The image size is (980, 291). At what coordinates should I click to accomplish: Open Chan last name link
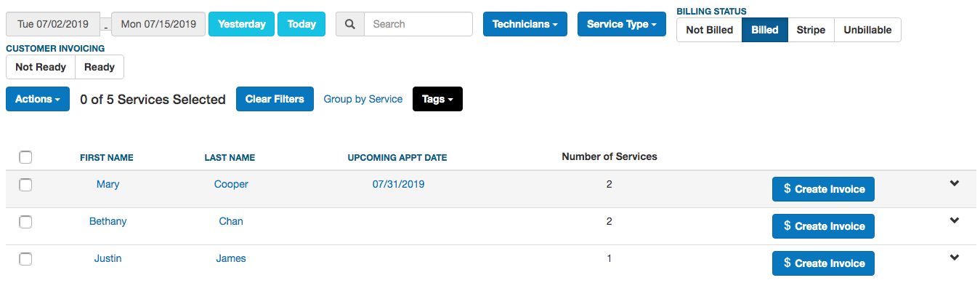pyautogui.click(x=231, y=221)
